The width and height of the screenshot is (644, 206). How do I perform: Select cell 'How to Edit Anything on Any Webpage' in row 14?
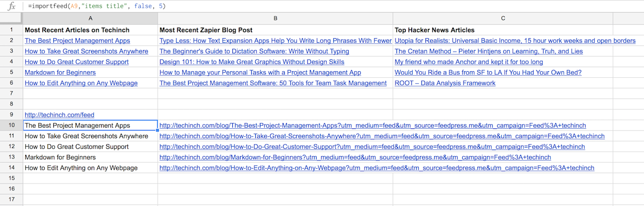(90, 168)
